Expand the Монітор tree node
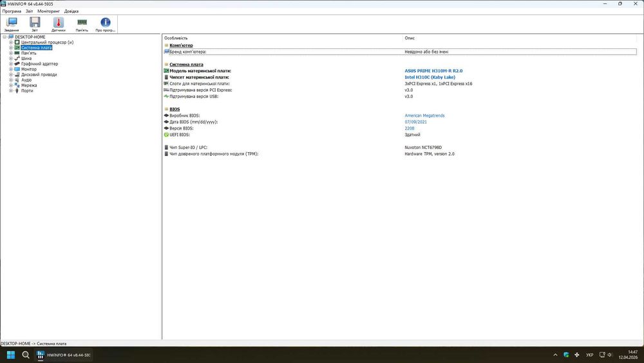 coord(11,69)
